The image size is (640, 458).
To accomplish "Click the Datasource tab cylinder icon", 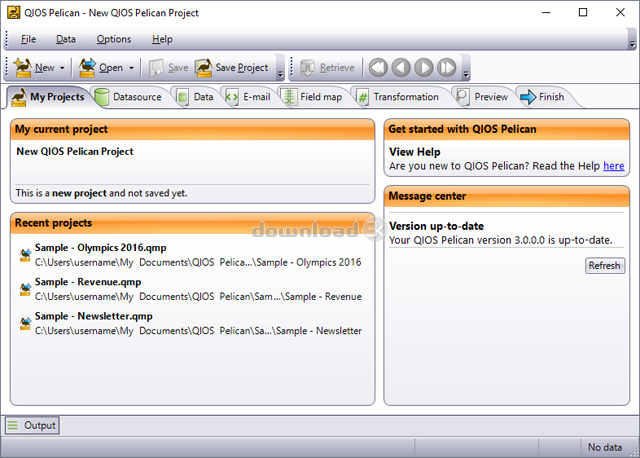I will click(102, 97).
